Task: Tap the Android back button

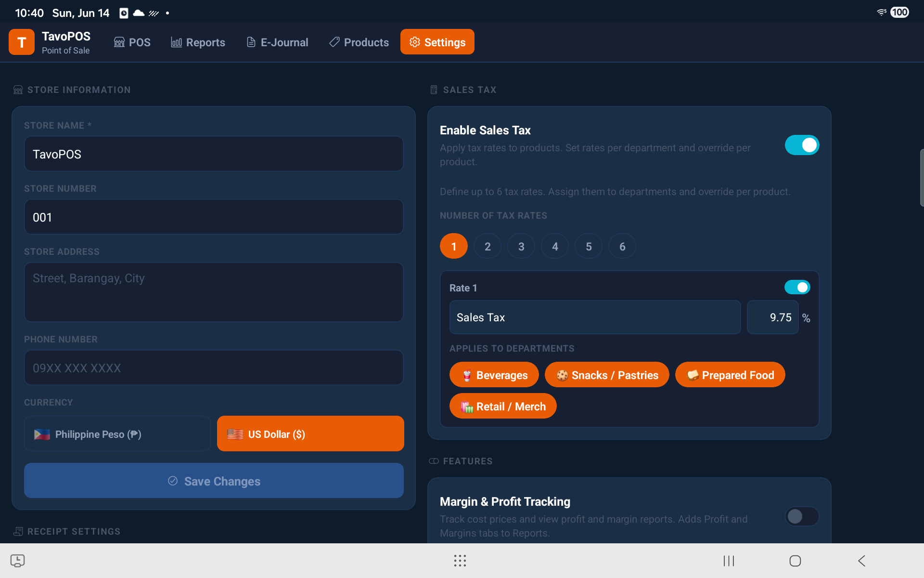Action: click(x=861, y=561)
